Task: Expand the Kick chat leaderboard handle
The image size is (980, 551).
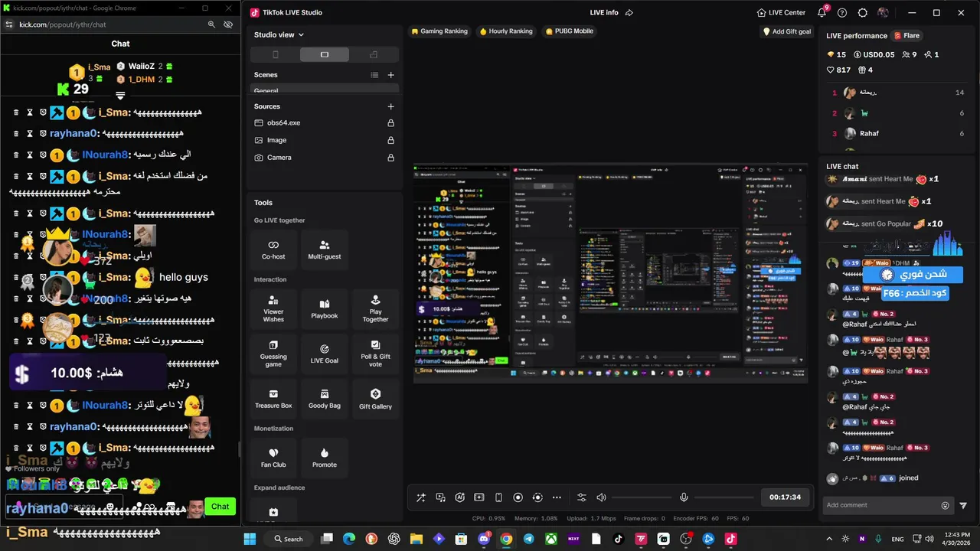Action: pos(120,96)
